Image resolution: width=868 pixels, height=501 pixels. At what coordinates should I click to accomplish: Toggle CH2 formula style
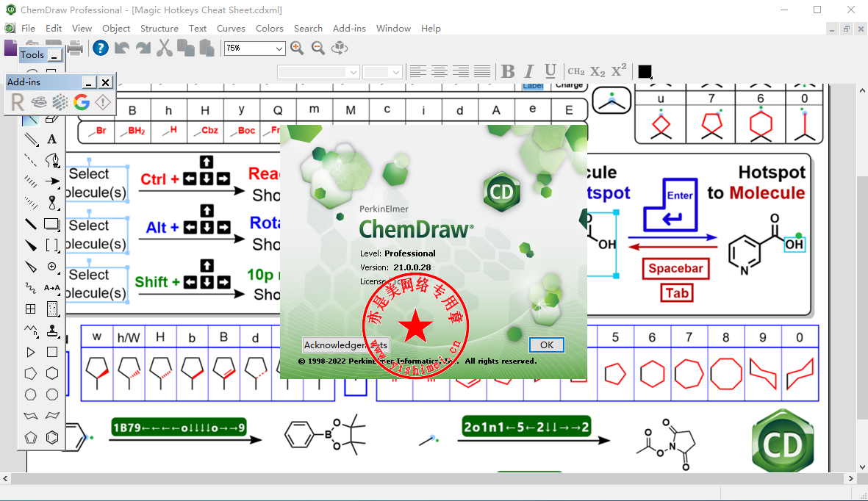575,71
